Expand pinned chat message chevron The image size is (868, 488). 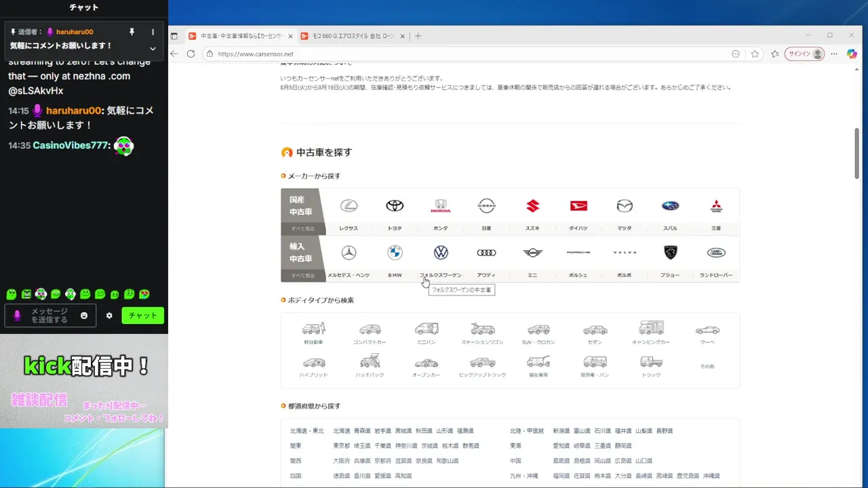153,48
